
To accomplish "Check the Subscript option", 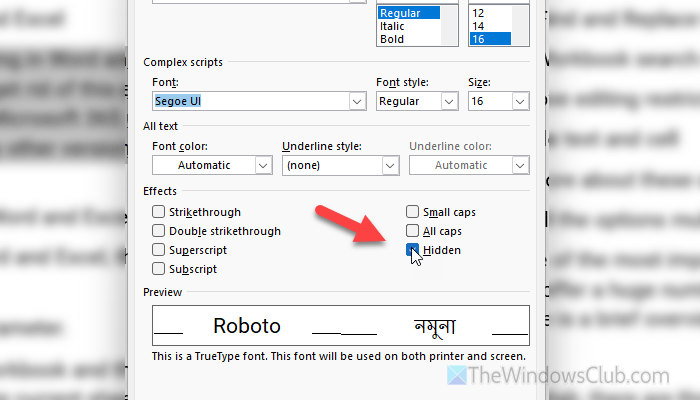I will coord(158,269).
